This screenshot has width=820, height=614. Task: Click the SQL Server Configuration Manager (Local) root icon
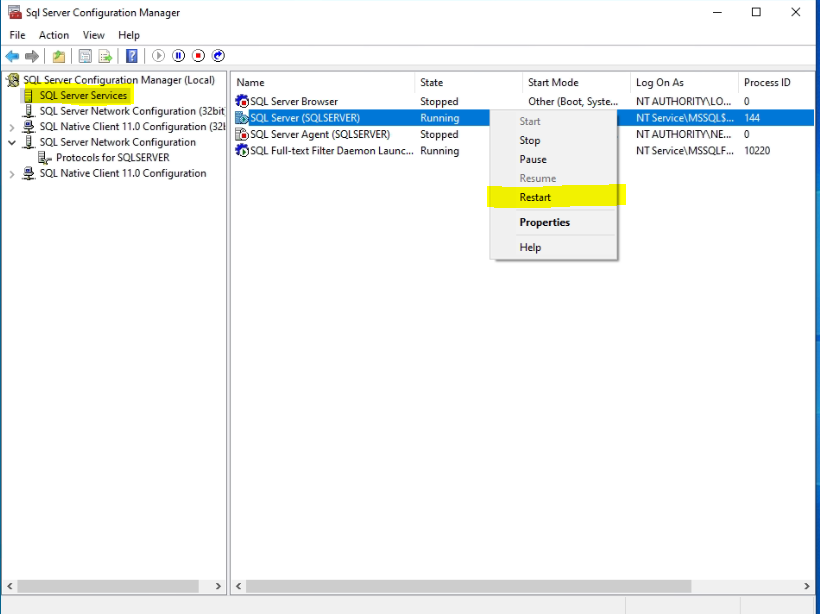(x=13, y=80)
